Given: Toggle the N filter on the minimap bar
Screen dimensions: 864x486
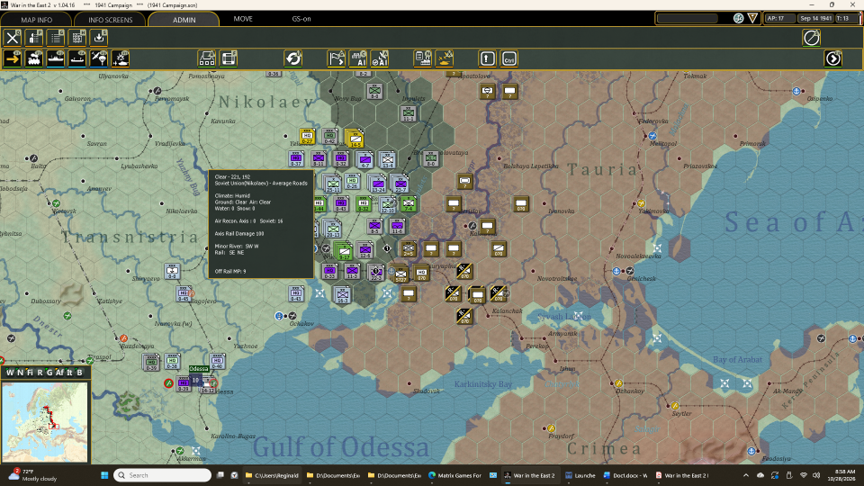Looking at the screenshot, I should pos(20,372).
